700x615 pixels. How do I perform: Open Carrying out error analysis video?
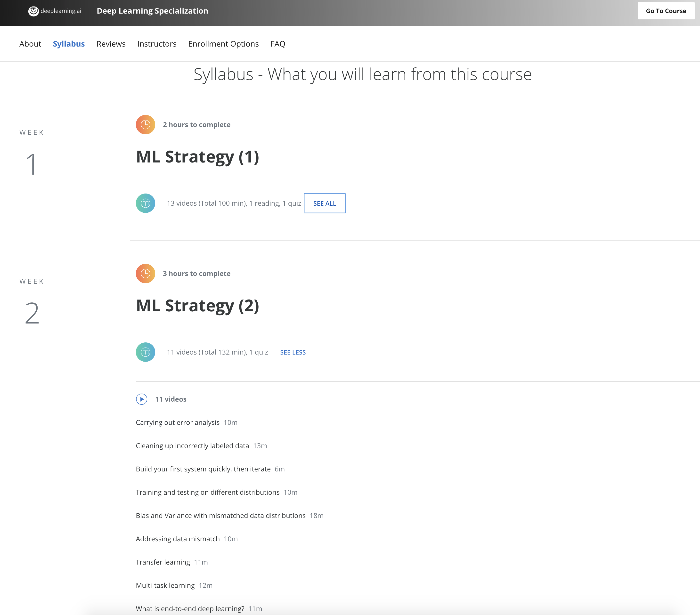[x=177, y=422]
